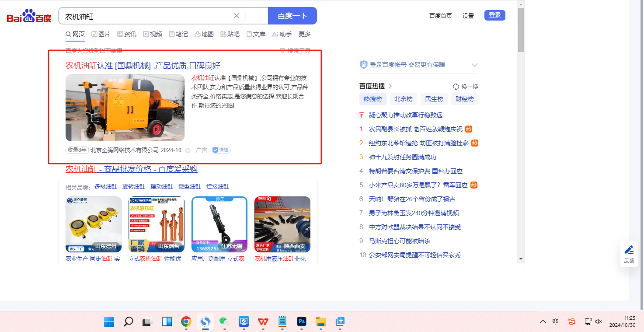The width and height of the screenshot is (644, 332).
Task: Click the 保障 badge under the ad
Action: [x=221, y=150]
